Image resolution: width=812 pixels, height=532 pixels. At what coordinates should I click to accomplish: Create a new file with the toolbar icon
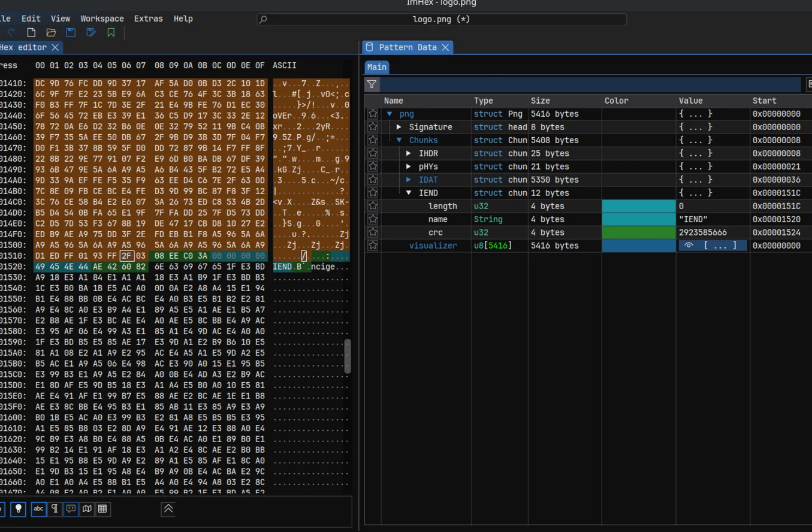(x=31, y=33)
